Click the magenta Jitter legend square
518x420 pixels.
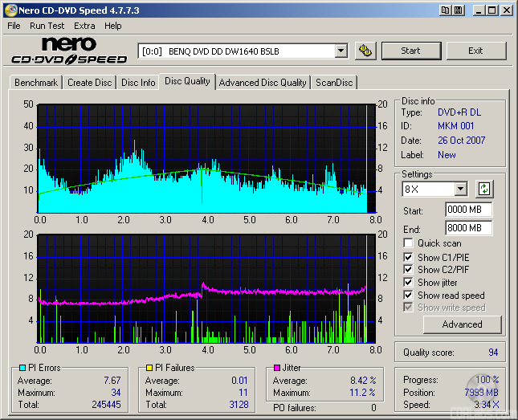pos(275,368)
